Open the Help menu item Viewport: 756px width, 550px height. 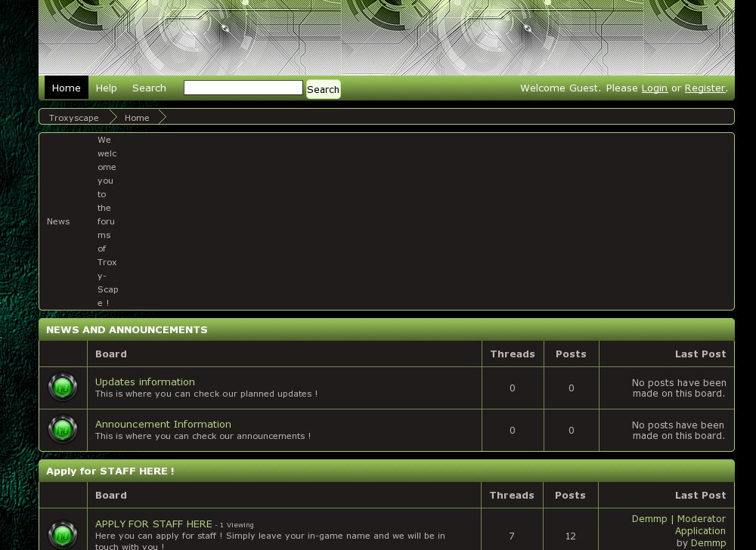[106, 88]
